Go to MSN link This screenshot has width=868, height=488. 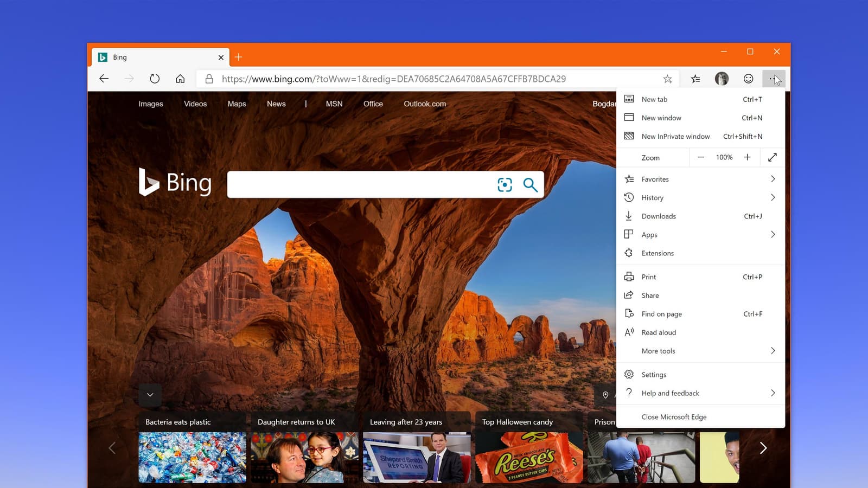pos(334,104)
